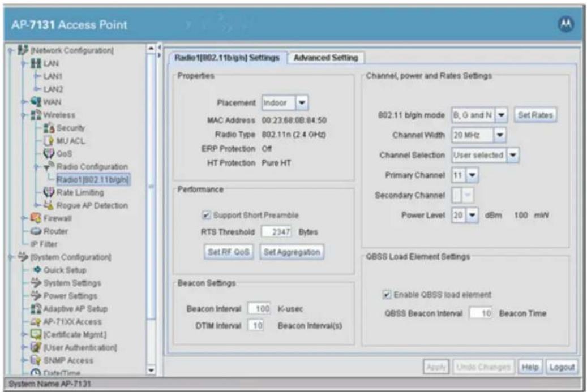Select Radio1[802.11b/g/n] tree item
587x392 pixels.
93,179
